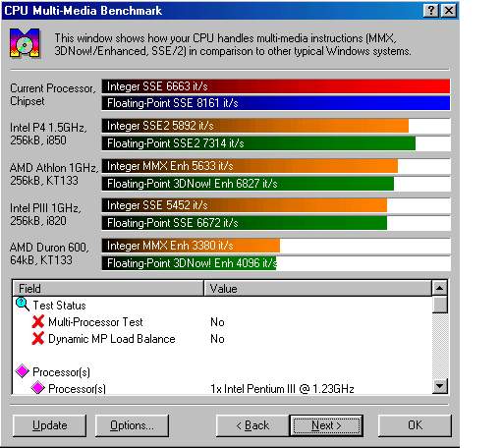Screen dimensions: 503x448
Task: Click the Field column header
Action: pyautogui.click(x=108, y=289)
